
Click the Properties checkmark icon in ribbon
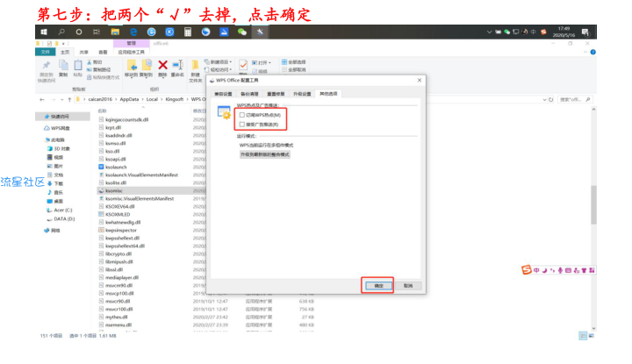tap(243, 65)
